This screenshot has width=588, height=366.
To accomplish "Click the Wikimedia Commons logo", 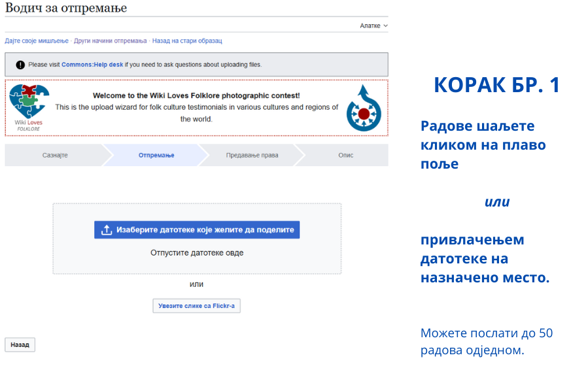I will (x=364, y=108).
